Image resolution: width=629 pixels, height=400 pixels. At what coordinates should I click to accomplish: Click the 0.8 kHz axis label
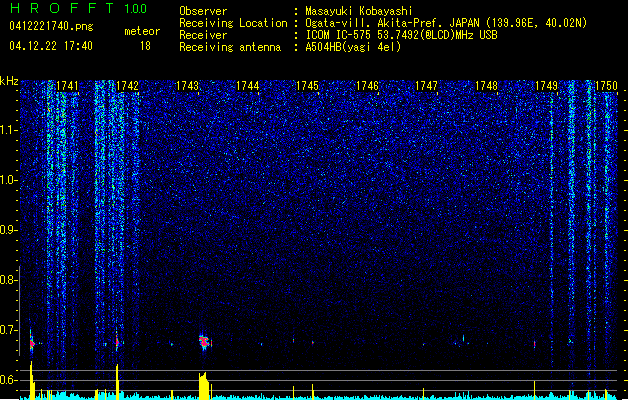tap(7, 280)
